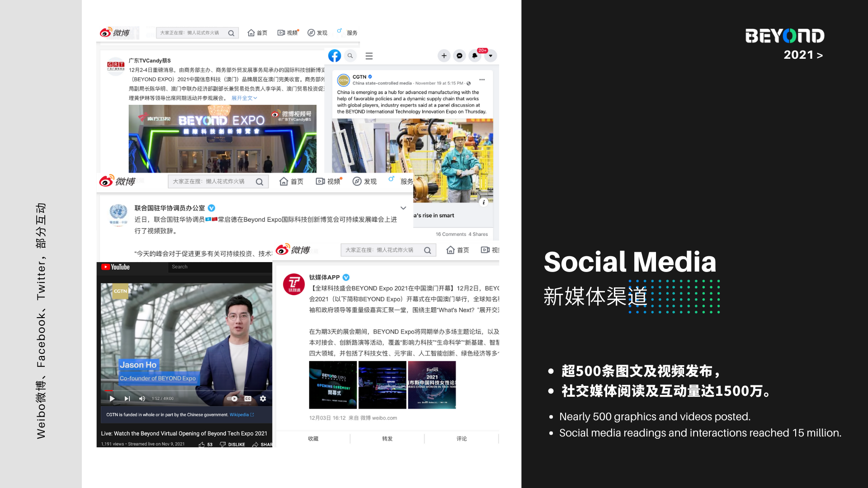The width and height of the screenshot is (868, 488).
Task: Open Facebook hamburger menu
Action: point(369,56)
